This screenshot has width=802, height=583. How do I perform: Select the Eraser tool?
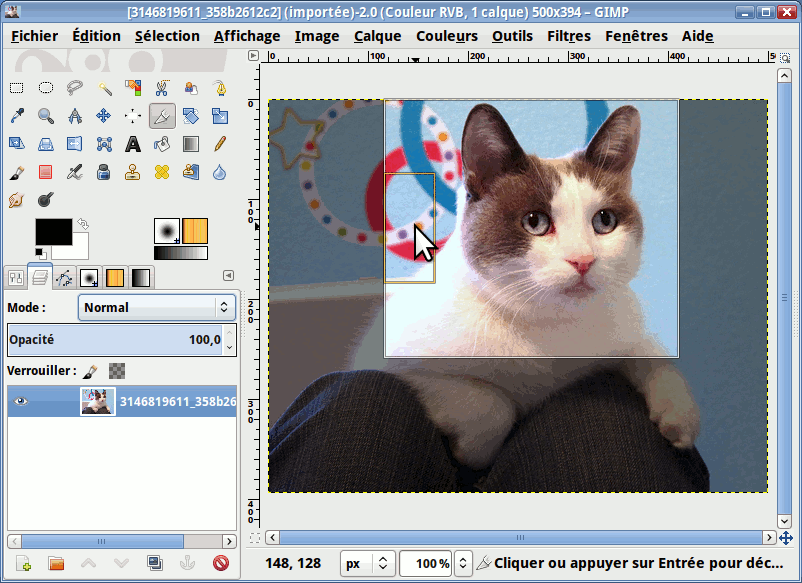point(46,172)
